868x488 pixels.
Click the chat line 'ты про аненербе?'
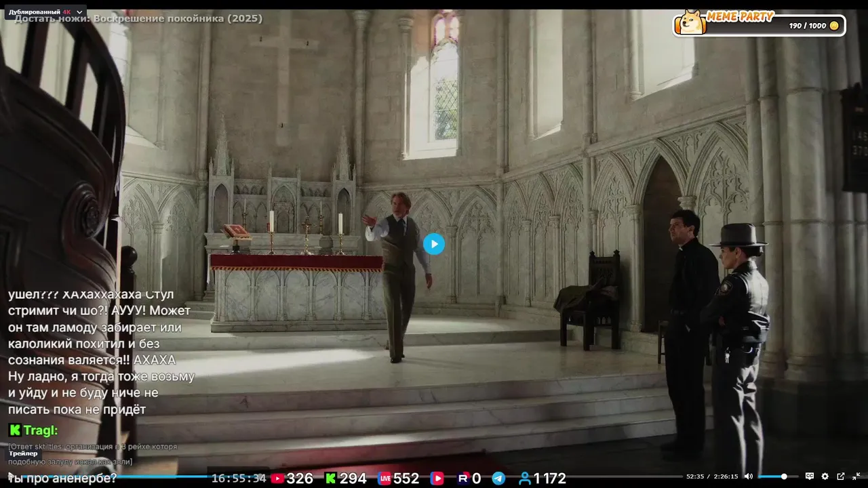click(61, 479)
